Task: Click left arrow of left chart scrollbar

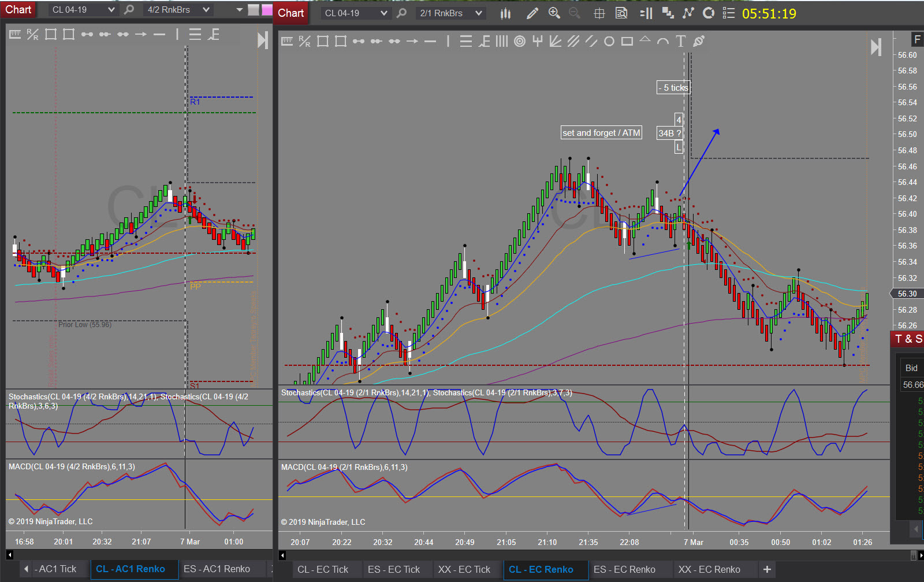Action: 10,555
